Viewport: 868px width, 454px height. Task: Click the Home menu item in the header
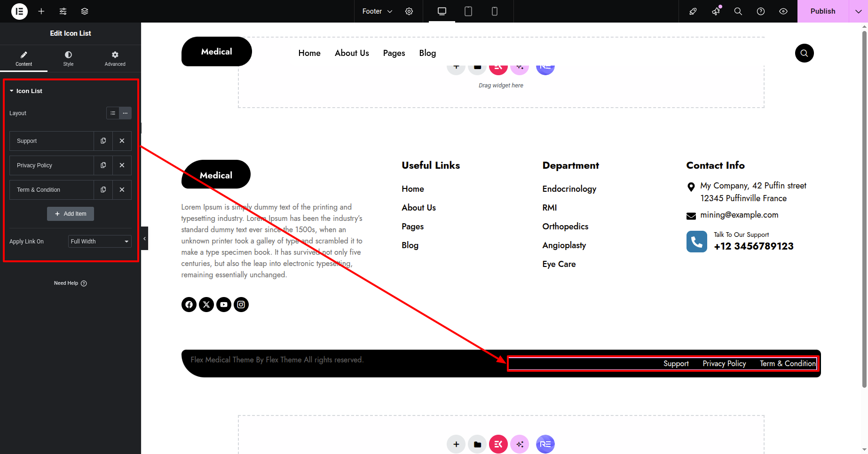(309, 53)
